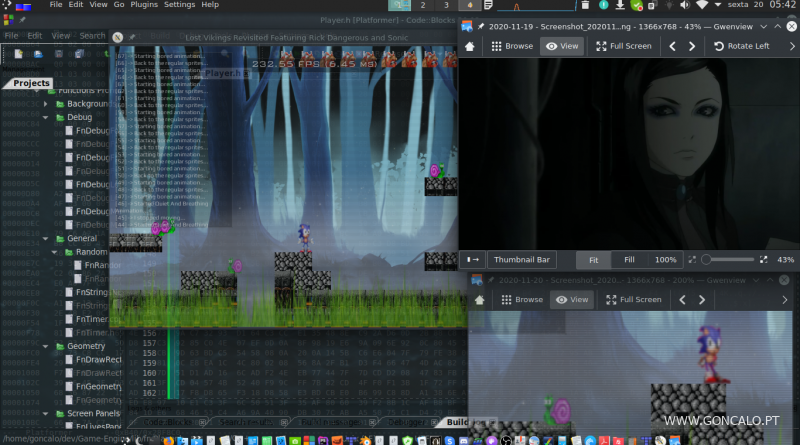Screen dimensions: 800x445
Task: Collapse the General folder in the project tree
Action: 45,238
